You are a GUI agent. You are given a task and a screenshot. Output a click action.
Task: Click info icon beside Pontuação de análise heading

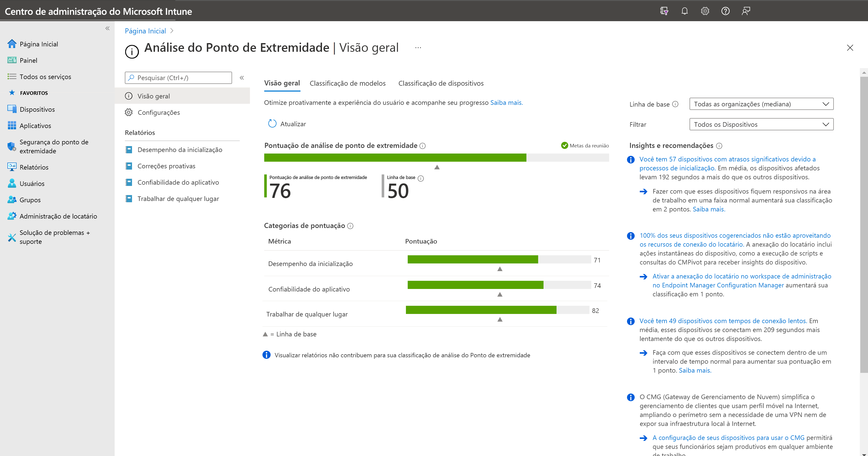423,146
